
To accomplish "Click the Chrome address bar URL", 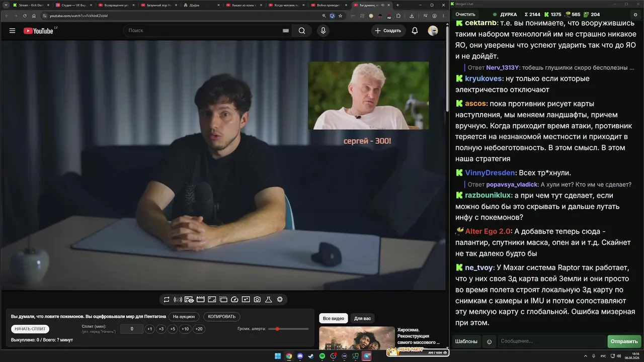I will pyautogui.click(x=78, y=16).
